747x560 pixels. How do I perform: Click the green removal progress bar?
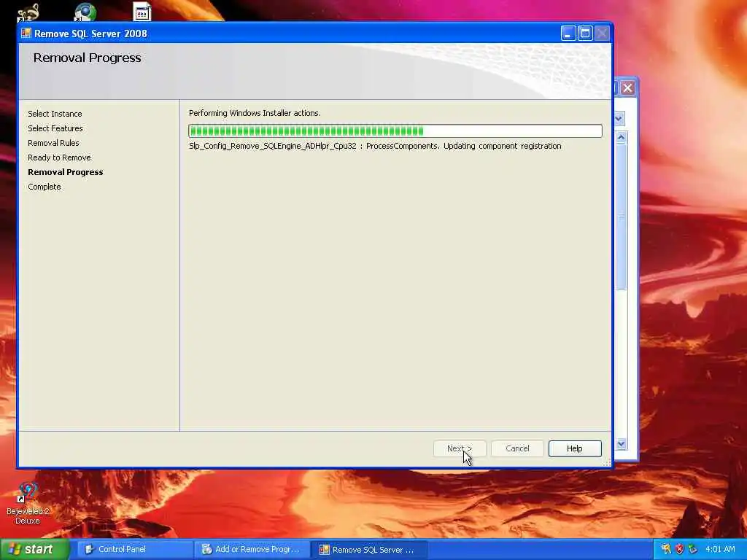[395, 131]
